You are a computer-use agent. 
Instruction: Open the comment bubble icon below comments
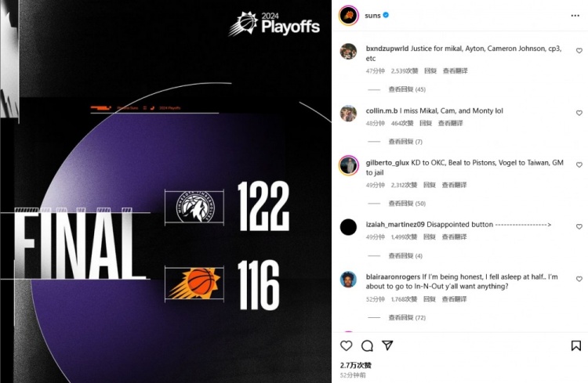pyautogui.click(x=367, y=345)
